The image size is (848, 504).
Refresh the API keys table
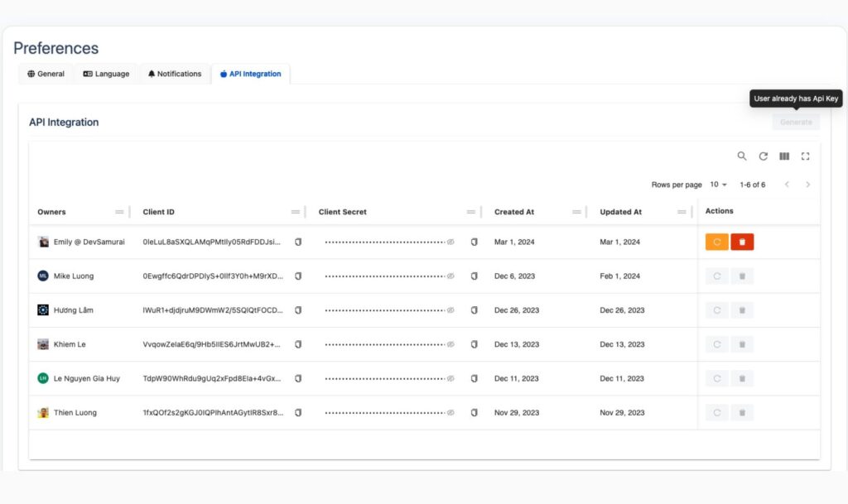pyautogui.click(x=764, y=156)
